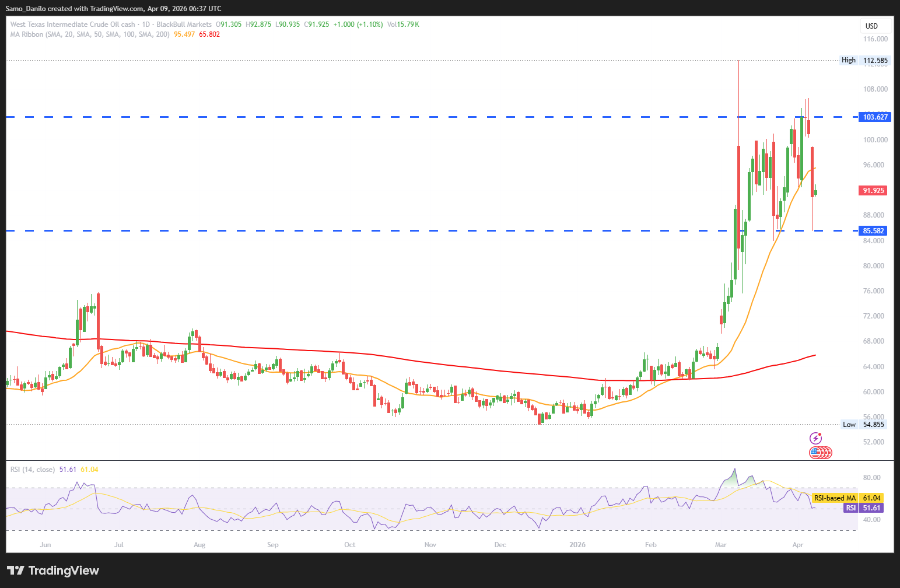Click the 103.627 blue price level label
900x588 pixels.
(x=875, y=117)
